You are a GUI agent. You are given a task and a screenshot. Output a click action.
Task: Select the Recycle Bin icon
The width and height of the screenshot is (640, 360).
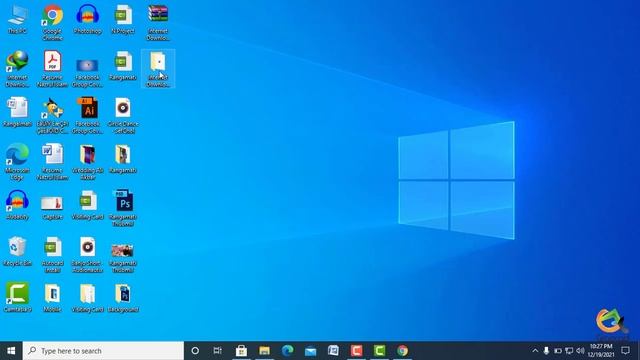click(17, 251)
